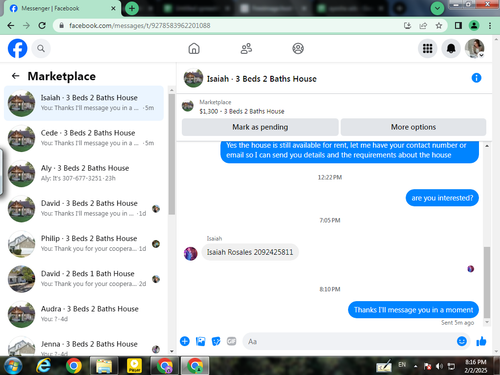Click the browser Forward arrow
This screenshot has height=375, width=500.
point(26,26)
